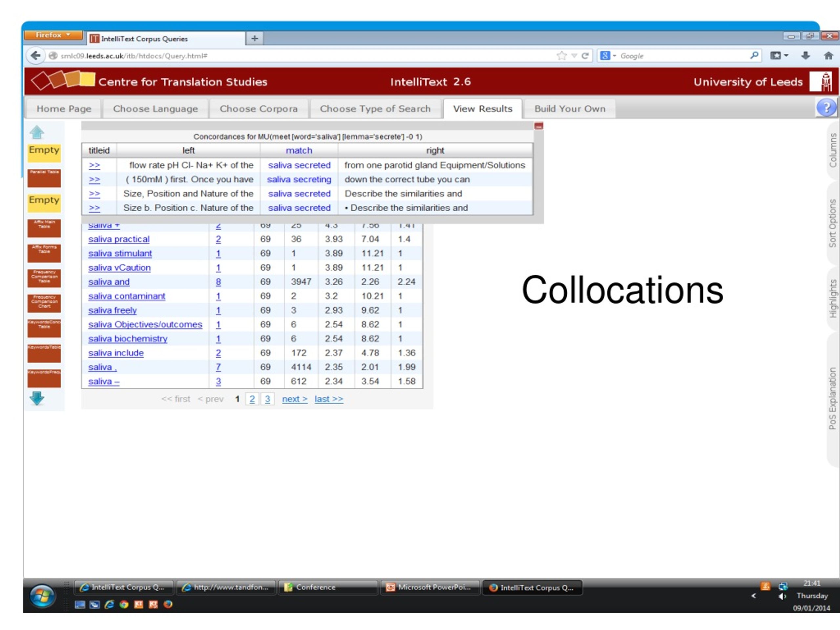Open the saliva stimulant collocation link

point(120,253)
